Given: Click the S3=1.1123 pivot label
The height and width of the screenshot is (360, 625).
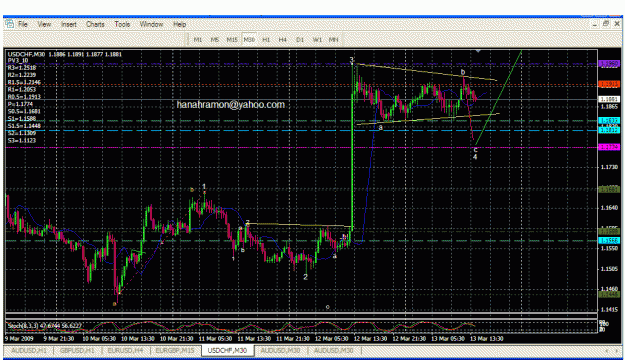Looking at the screenshot, I should tap(22, 140).
